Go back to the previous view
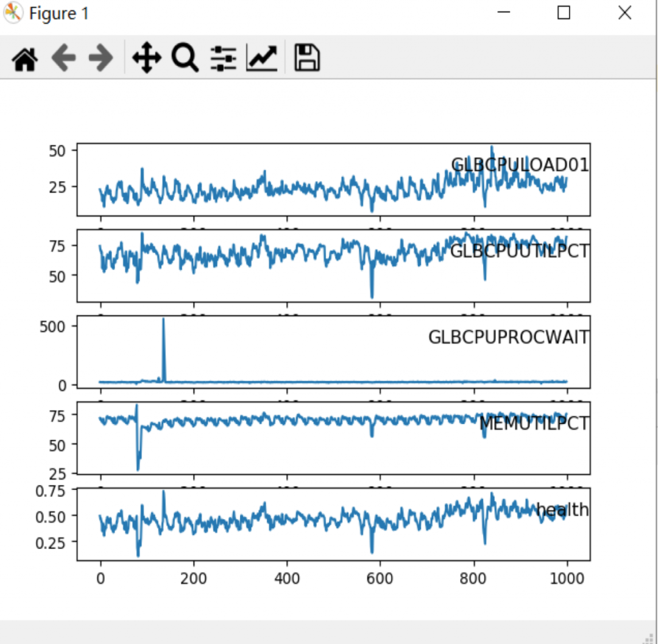Viewport: 658px width, 644px height. [x=63, y=58]
